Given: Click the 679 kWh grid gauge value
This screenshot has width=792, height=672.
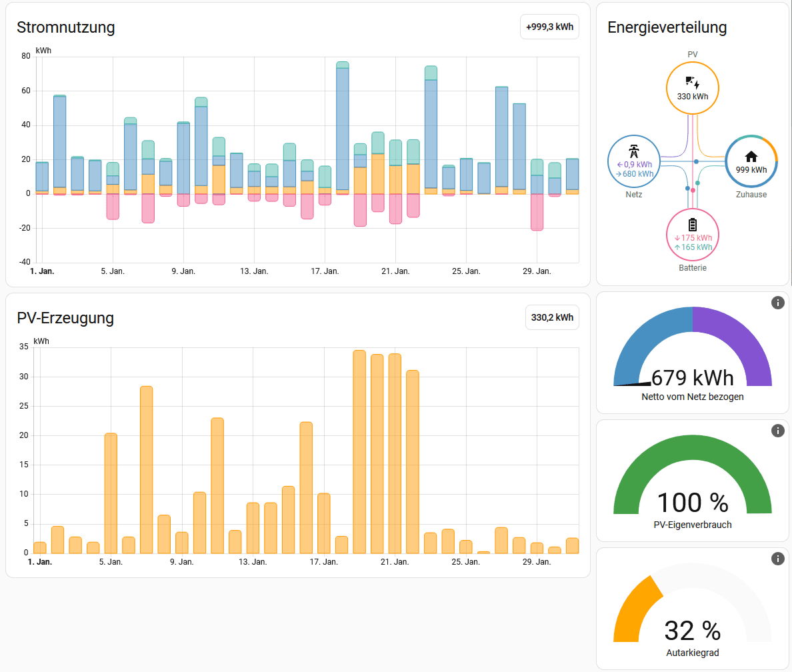Looking at the screenshot, I should (693, 378).
